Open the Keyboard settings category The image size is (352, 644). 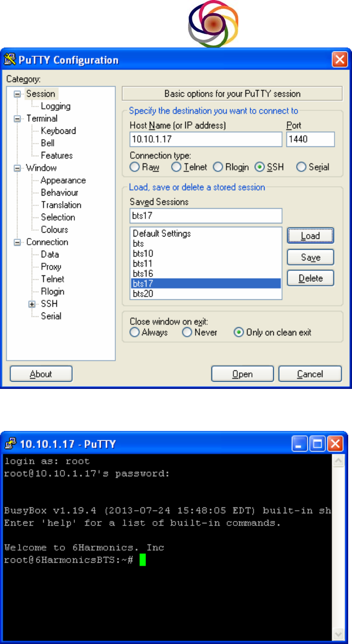pos(58,131)
